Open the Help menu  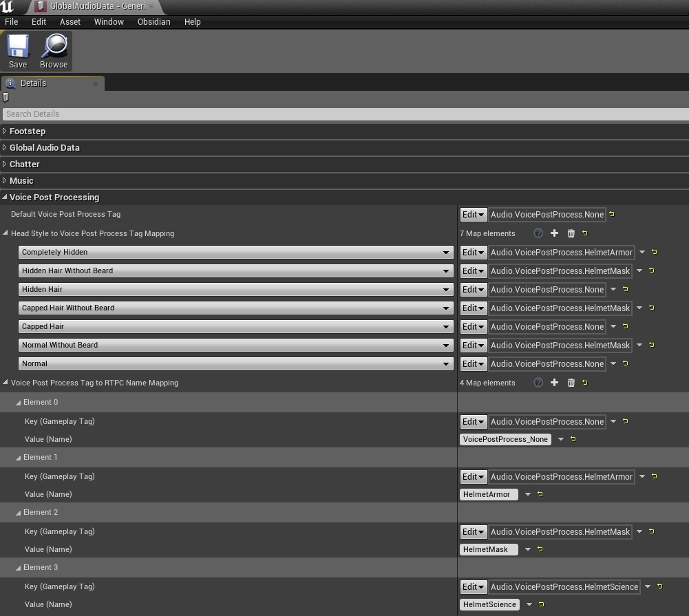click(x=193, y=21)
